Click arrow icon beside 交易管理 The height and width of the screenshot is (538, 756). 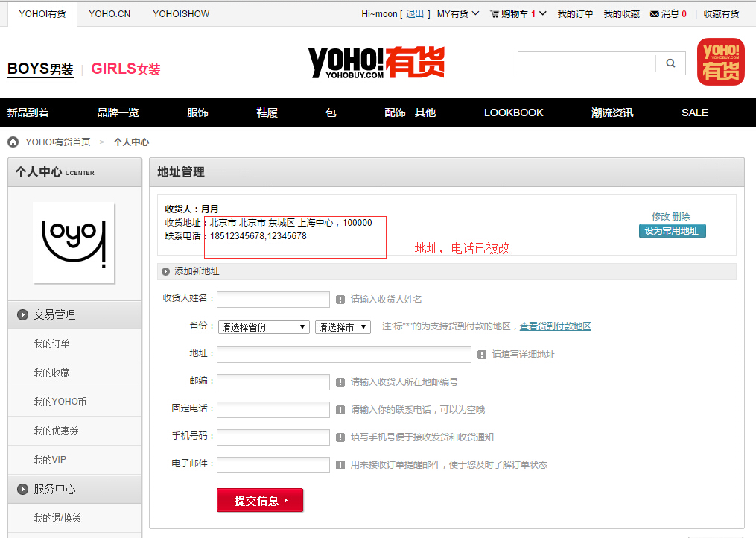[x=22, y=314]
